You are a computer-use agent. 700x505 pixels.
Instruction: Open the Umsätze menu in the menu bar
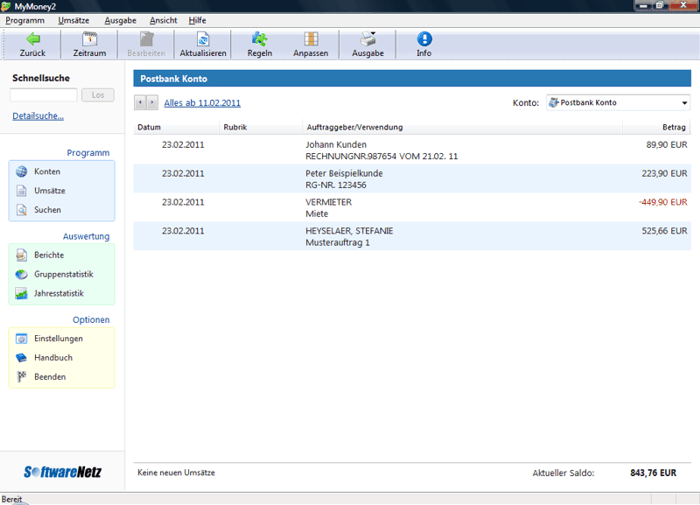pos(74,21)
